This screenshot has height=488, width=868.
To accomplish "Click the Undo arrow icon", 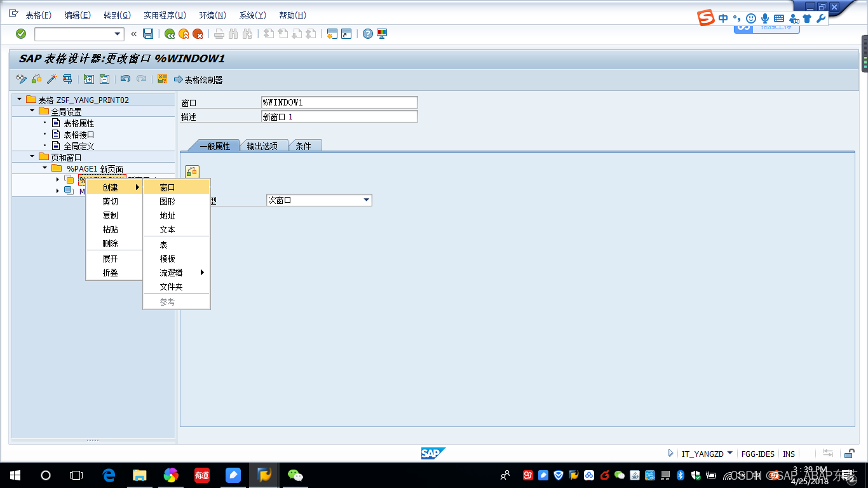I will [126, 79].
